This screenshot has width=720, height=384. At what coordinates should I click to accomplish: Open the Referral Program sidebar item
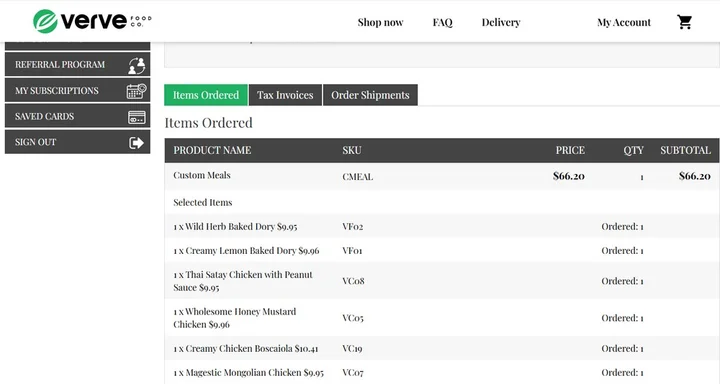[x=78, y=64]
